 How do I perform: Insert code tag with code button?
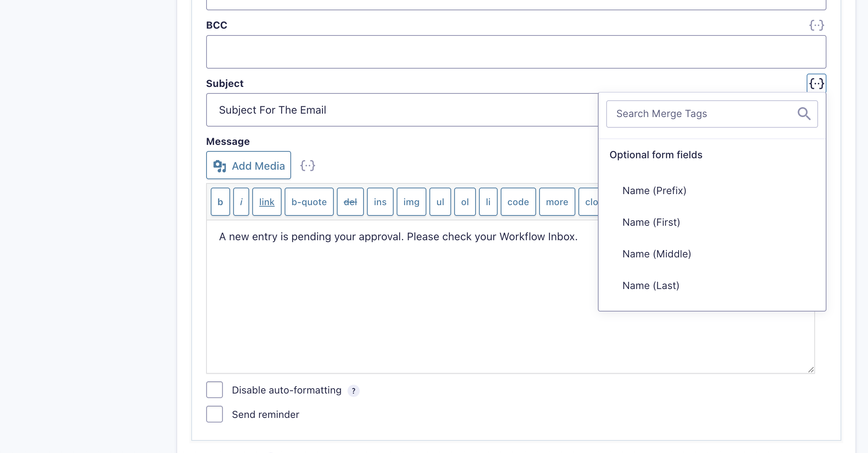point(518,202)
